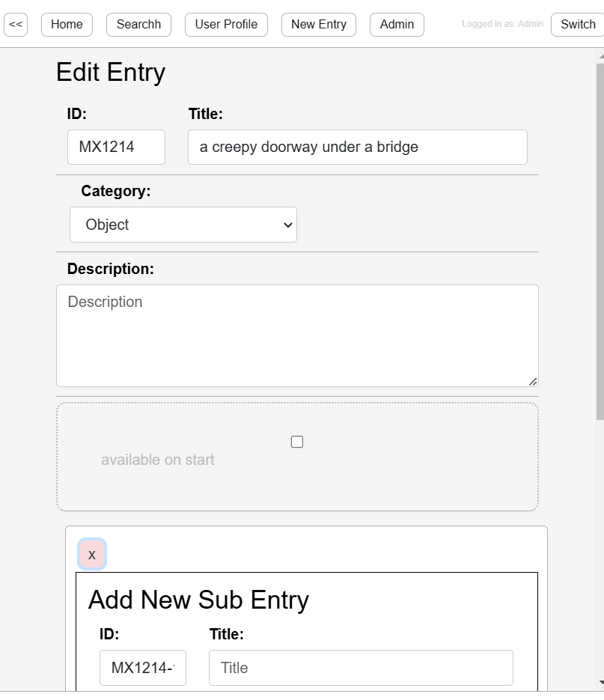Image resolution: width=604 pixels, height=700 pixels.
Task: Click the empty Title field under Add New Sub Entry
Action: 360,667
